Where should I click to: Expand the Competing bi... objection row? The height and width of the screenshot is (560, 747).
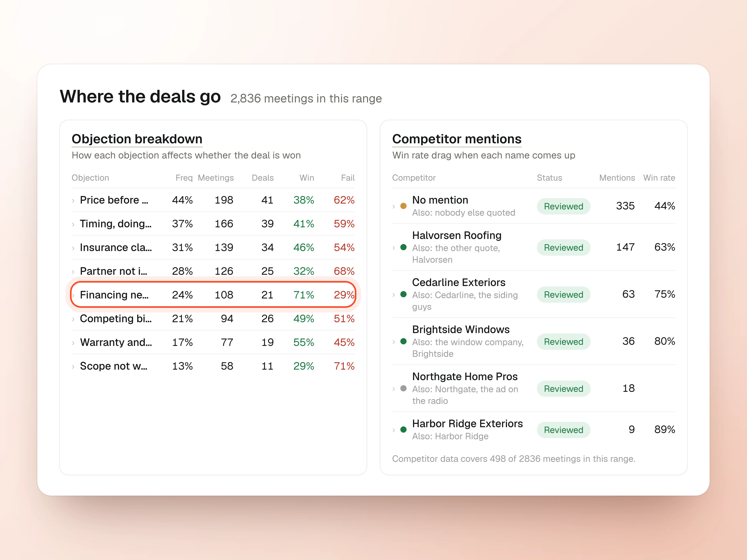point(73,319)
